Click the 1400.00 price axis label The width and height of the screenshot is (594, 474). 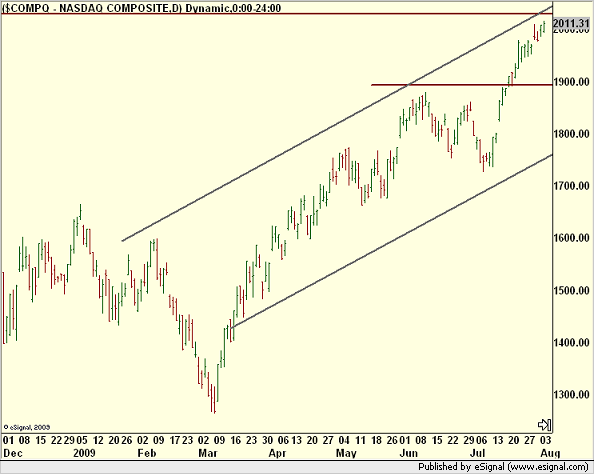click(571, 343)
